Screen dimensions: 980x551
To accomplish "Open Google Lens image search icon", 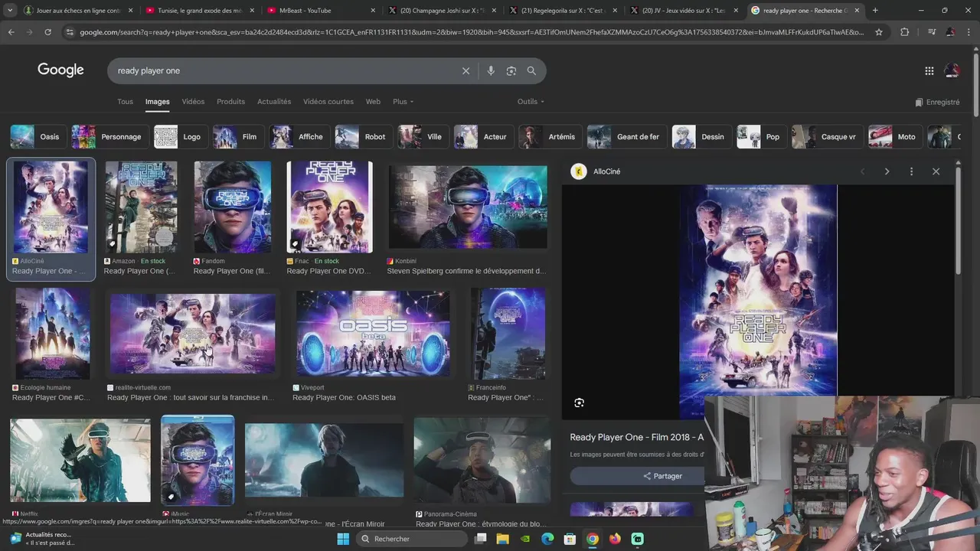I will point(511,70).
